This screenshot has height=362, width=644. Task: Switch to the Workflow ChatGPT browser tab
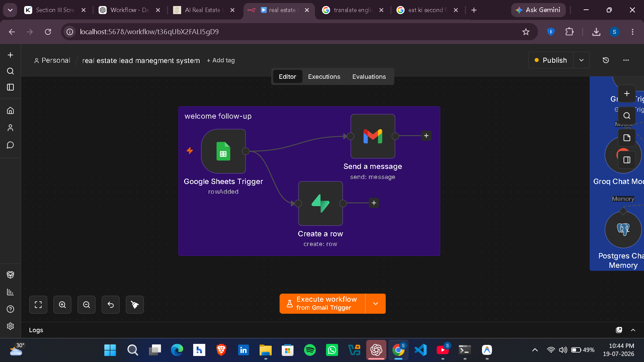(130, 10)
